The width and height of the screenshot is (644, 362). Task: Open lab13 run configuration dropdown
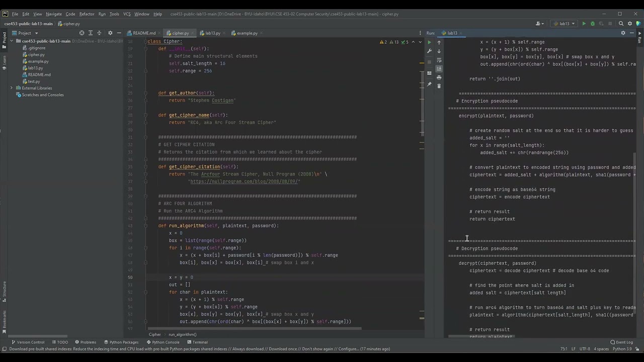pos(564,24)
